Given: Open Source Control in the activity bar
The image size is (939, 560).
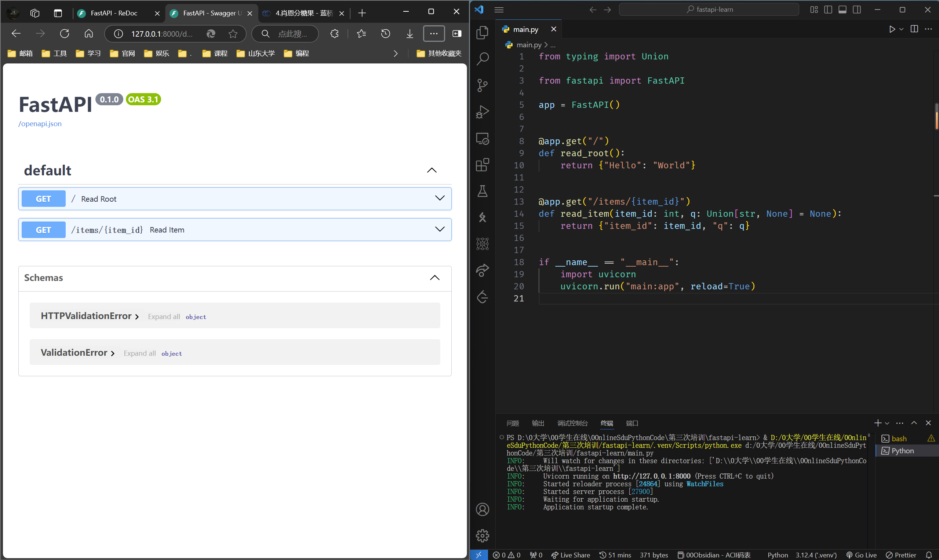Looking at the screenshot, I should click(x=482, y=85).
